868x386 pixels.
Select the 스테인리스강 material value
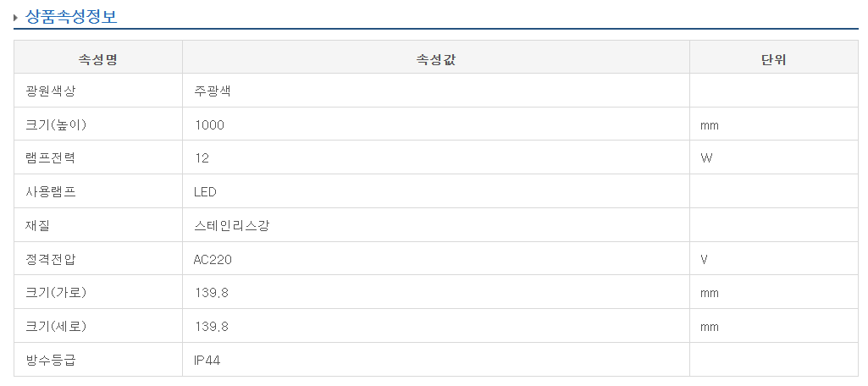click(232, 226)
